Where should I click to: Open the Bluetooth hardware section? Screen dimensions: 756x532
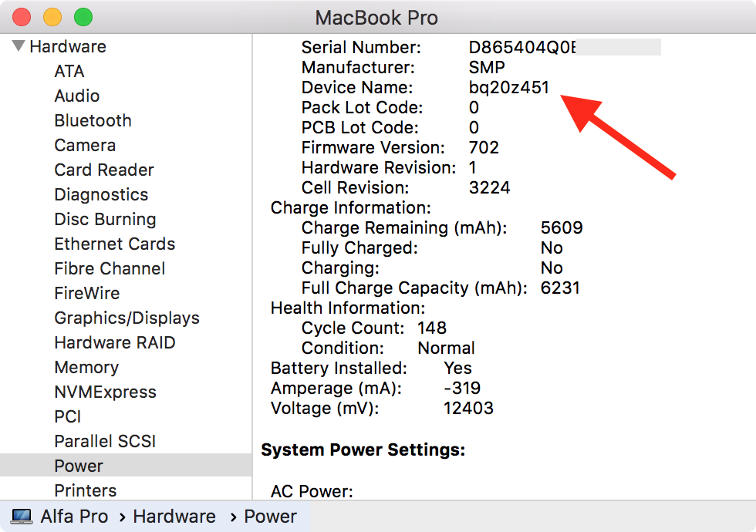coord(93,120)
